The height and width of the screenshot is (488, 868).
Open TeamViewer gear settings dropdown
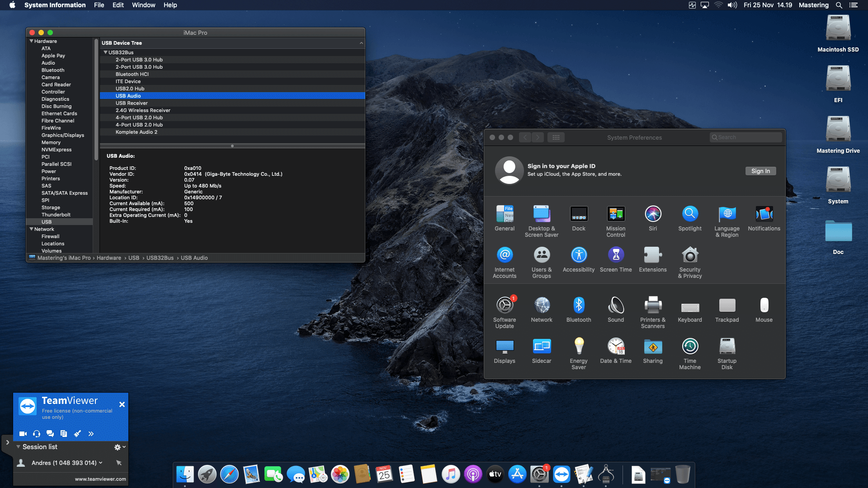point(119,447)
